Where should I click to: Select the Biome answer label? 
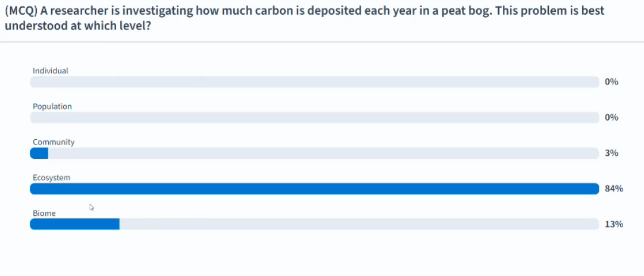(44, 213)
